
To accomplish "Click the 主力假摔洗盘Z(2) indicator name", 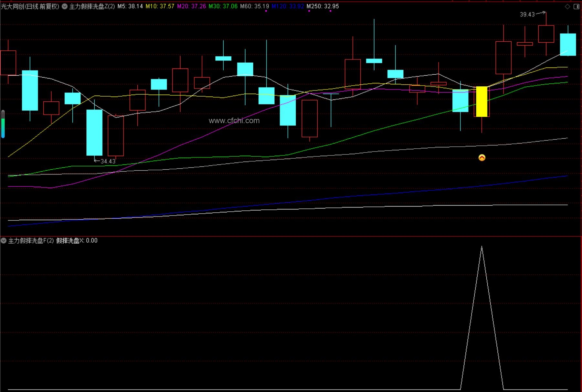I will pos(92,6).
